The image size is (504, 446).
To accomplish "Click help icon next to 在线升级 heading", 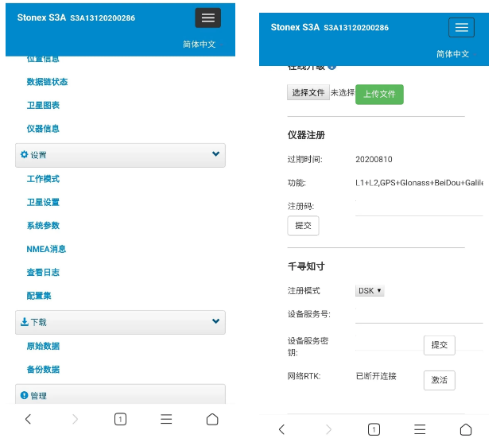I will [332, 68].
